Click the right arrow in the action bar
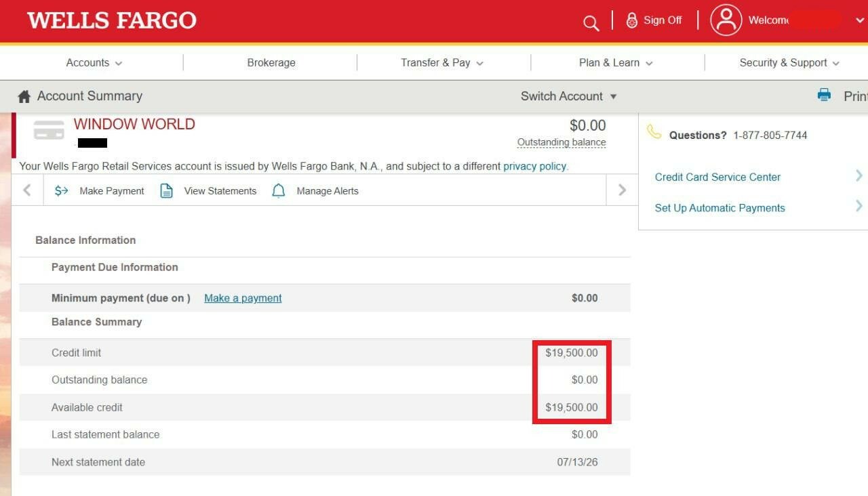This screenshot has width=868, height=496. pyautogui.click(x=622, y=190)
